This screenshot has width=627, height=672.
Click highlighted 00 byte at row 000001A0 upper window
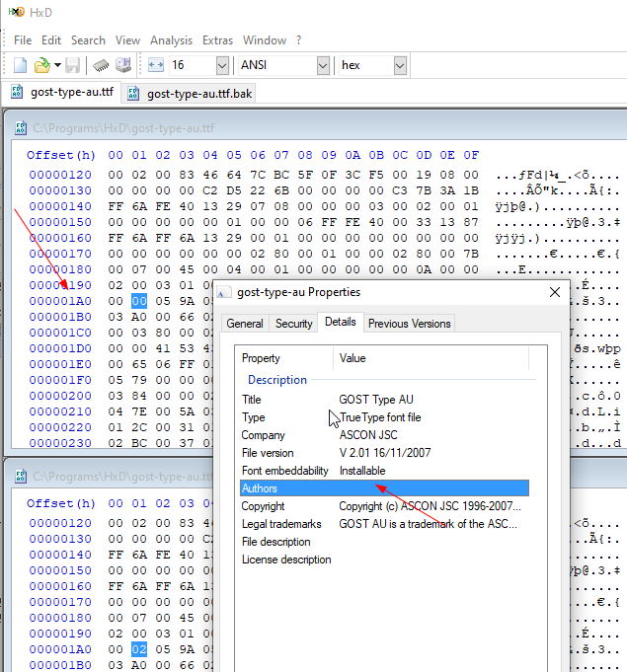[139, 301]
